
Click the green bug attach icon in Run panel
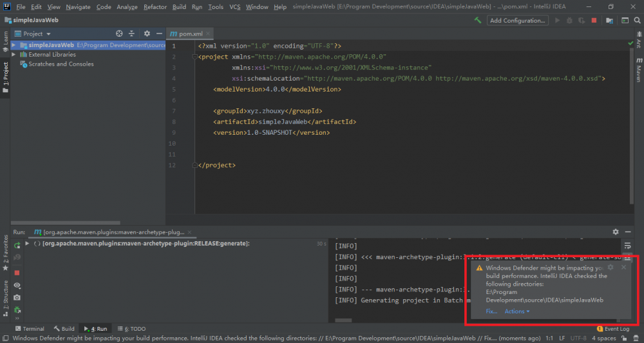pos(17,309)
